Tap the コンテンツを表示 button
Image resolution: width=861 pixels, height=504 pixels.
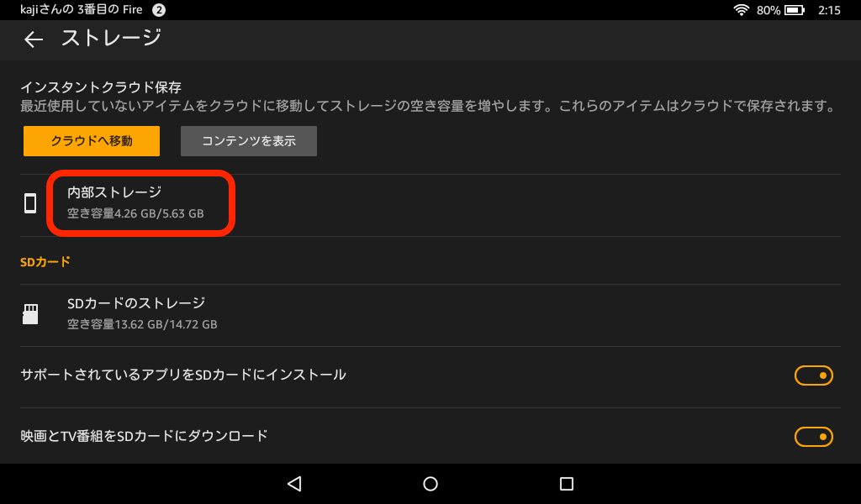[x=249, y=141]
